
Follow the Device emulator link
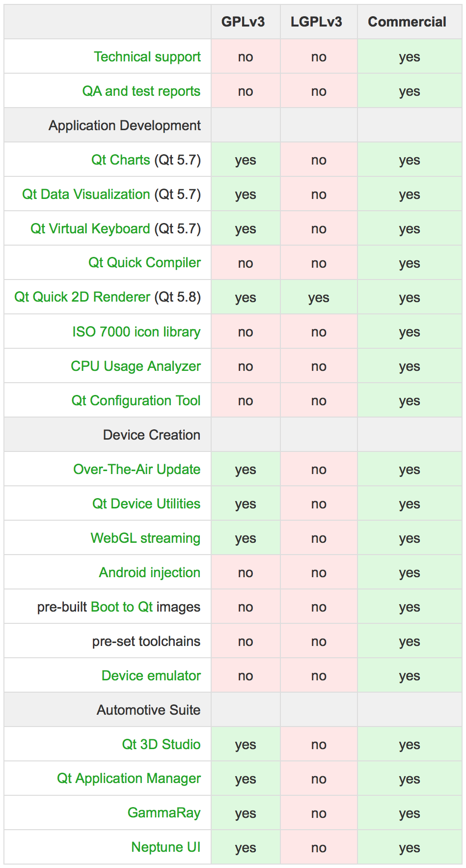[x=151, y=676]
